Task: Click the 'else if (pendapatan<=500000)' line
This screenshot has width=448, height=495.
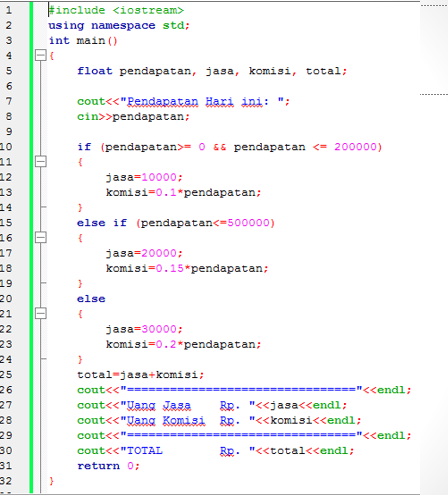Action: click(x=176, y=223)
